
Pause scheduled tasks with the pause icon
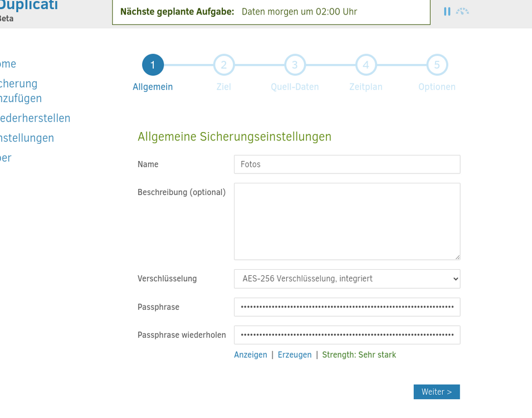click(447, 12)
